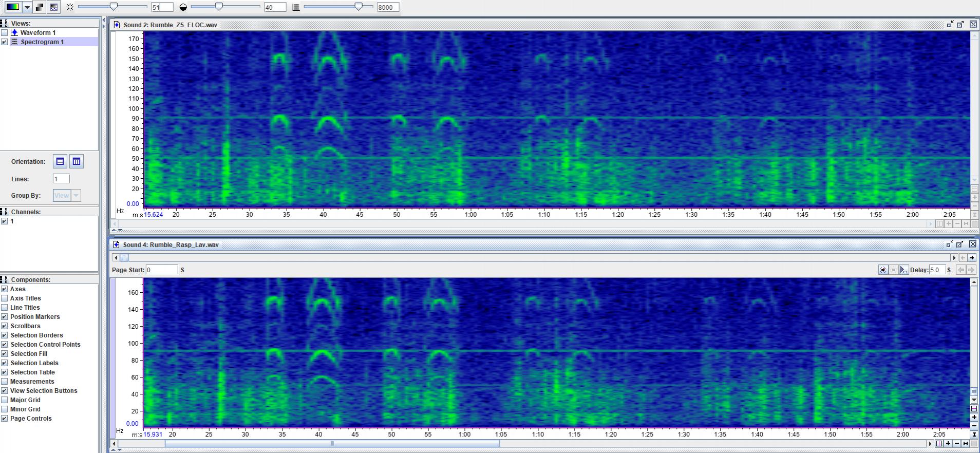This screenshot has width=980, height=453.
Task: Iconify the Sound 2 window
Action: click(x=950, y=24)
